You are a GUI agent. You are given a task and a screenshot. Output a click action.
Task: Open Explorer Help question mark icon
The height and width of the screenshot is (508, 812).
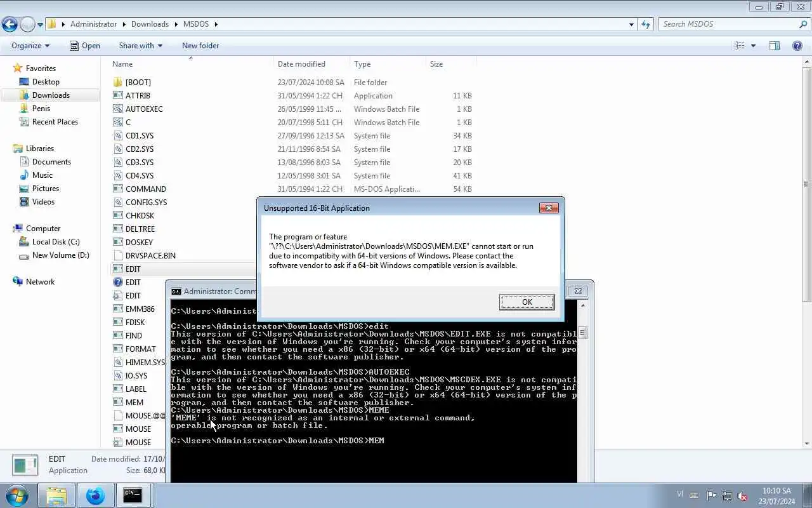click(797, 46)
